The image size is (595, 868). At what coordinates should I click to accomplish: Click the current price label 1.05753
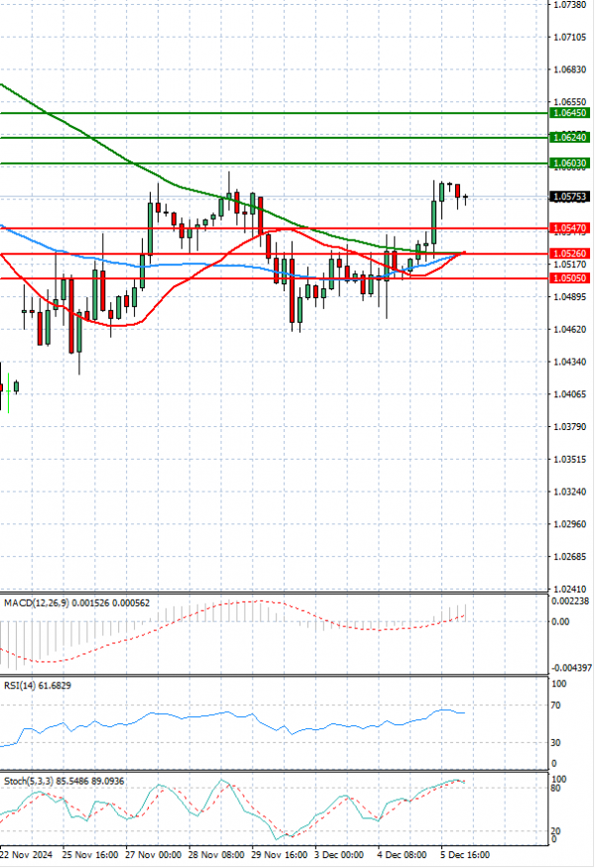click(x=569, y=197)
